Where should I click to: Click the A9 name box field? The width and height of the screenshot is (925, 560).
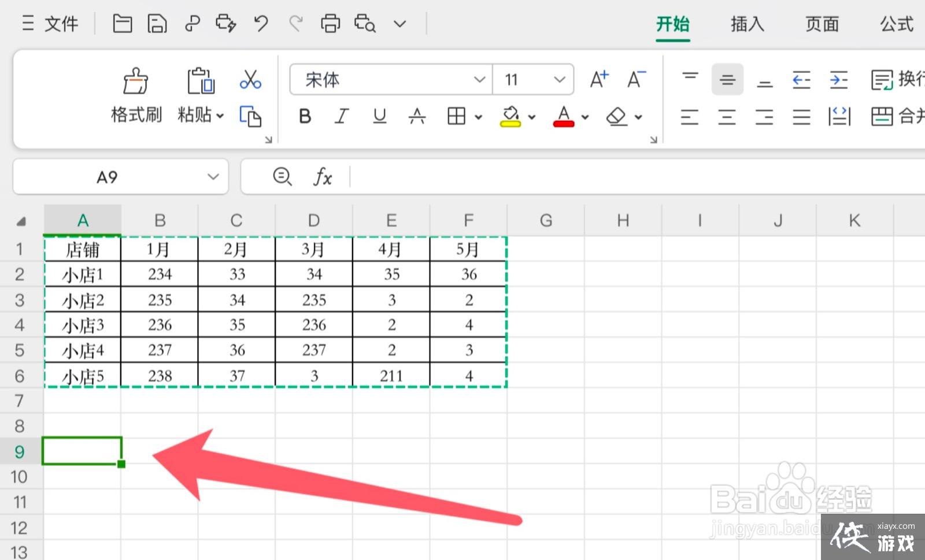click(108, 177)
